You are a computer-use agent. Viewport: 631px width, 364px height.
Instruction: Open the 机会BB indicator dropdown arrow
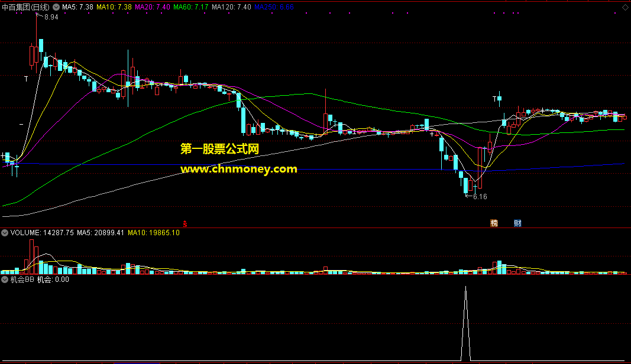(x=5, y=279)
